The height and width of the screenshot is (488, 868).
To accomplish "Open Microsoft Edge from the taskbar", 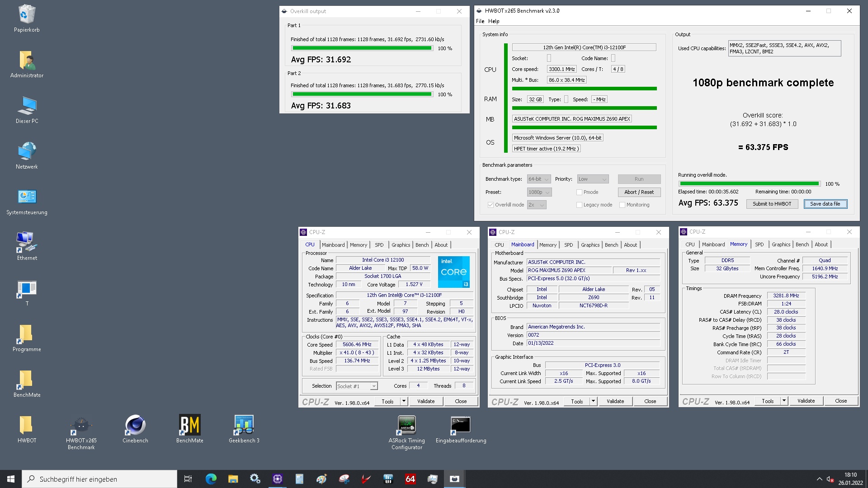I will pos(211,479).
